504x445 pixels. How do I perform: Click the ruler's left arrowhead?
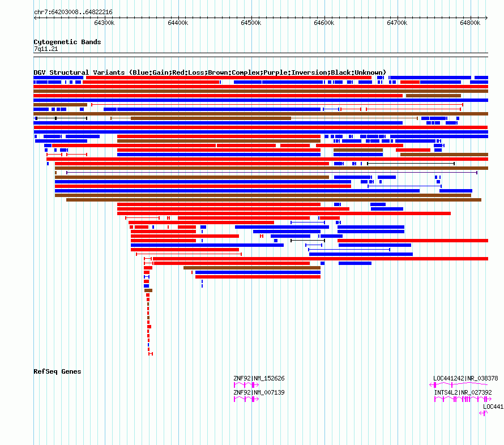point(35,18)
